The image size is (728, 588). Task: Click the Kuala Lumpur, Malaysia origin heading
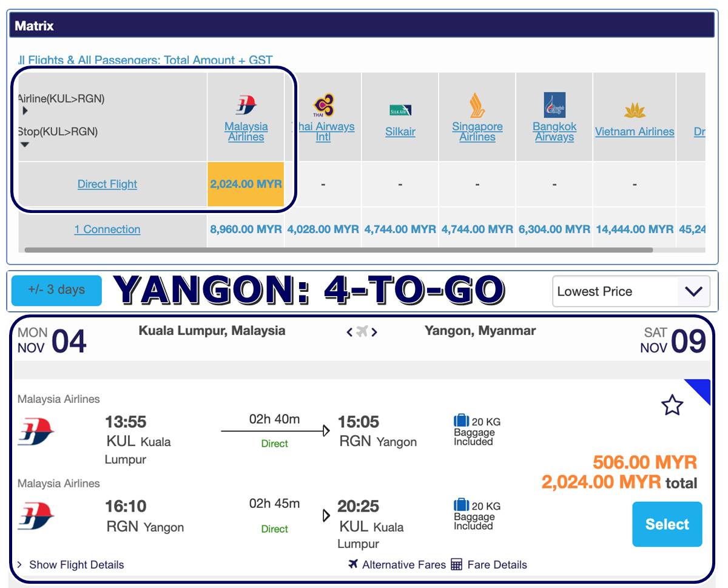(212, 331)
